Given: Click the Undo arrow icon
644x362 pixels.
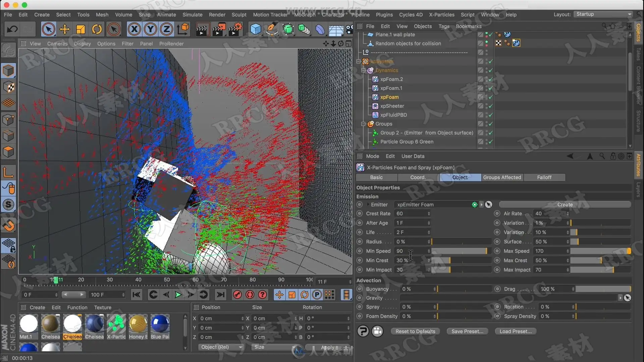Looking at the screenshot, I should click(x=12, y=29).
